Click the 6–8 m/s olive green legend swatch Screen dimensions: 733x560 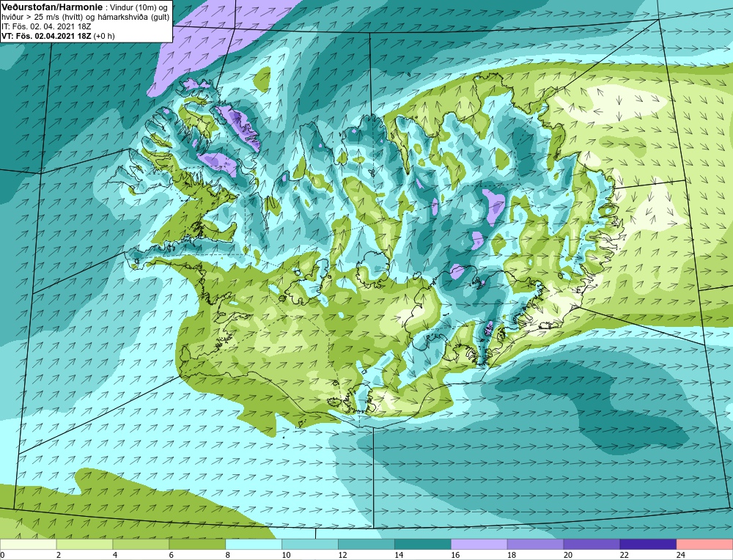(x=197, y=545)
